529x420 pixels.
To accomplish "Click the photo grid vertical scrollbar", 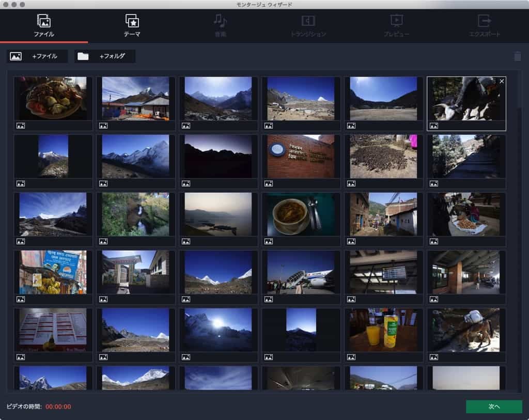I will click(520, 231).
